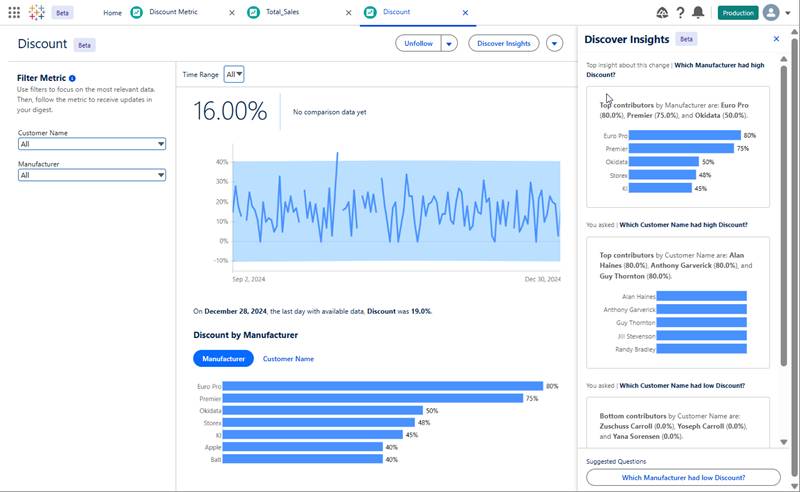This screenshot has width=800, height=492.
Task: Open the Manufacturer filter dropdown
Action: coord(92,175)
